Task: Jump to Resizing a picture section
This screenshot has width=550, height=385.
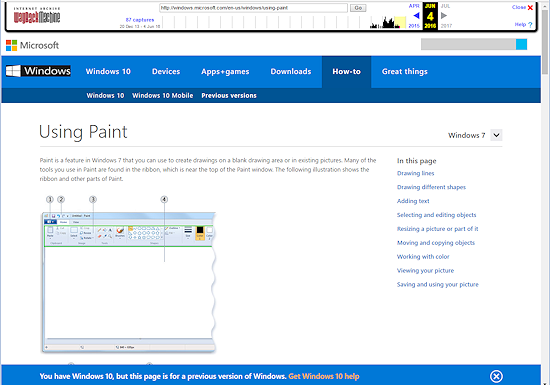Action: click(x=437, y=229)
